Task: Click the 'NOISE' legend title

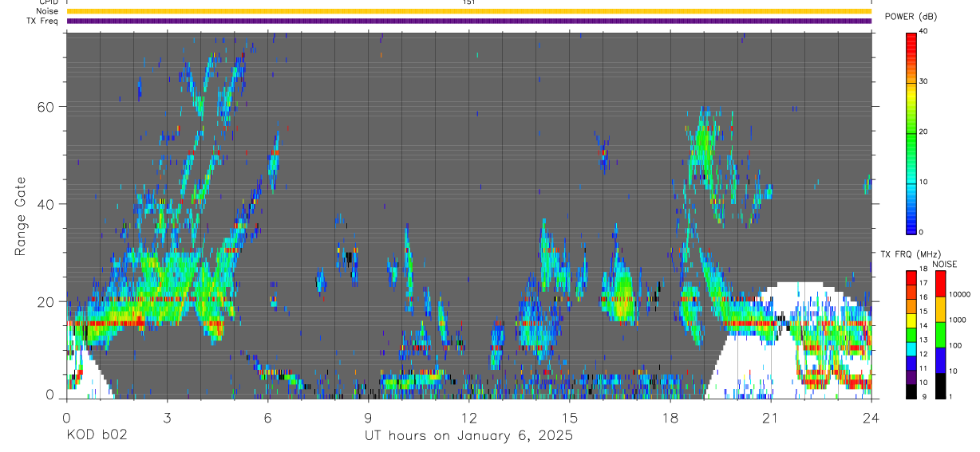Action: (x=945, y=264)
